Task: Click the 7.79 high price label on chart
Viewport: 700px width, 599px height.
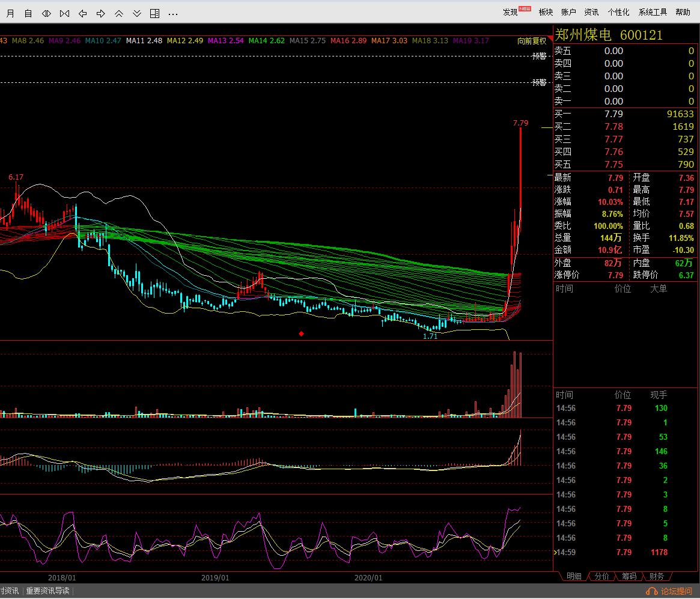Action: pos(520,123)
